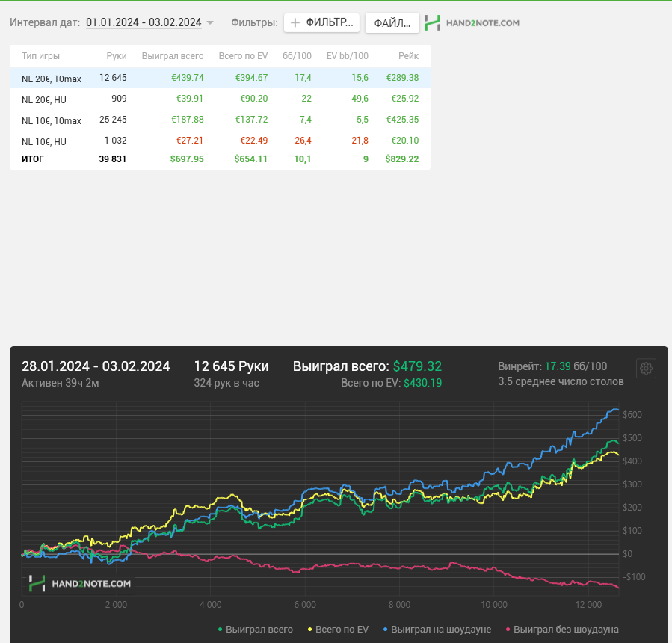Select the NL 20€, HU row
This screenshot has width=672, height=643.
(x=220, y=99)
